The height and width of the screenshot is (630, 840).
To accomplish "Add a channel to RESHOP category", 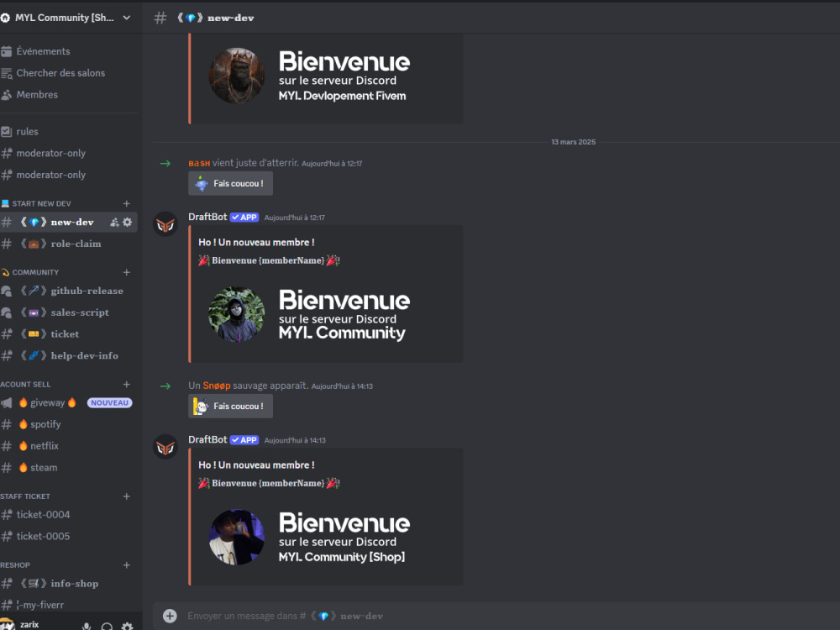I will click(x=127, y=565).
